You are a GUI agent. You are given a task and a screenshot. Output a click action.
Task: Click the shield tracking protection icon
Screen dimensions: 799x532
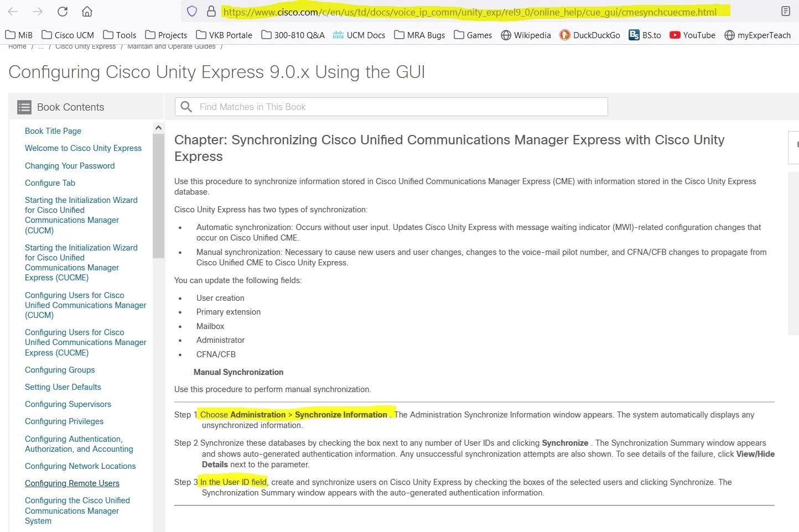point(192,12)
